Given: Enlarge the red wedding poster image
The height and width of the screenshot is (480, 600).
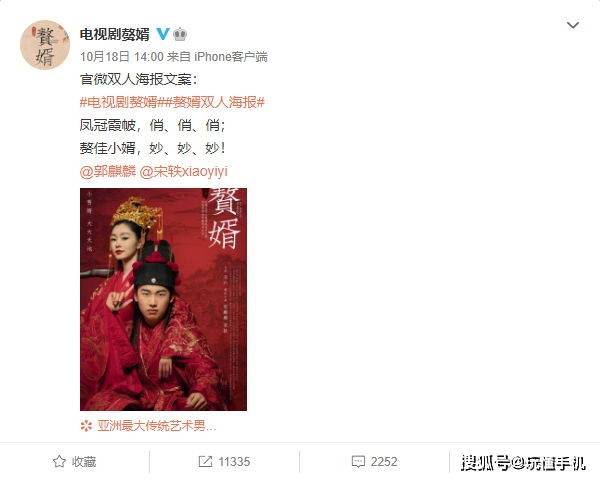Looking at the screenshot, I should click(163, 299).
